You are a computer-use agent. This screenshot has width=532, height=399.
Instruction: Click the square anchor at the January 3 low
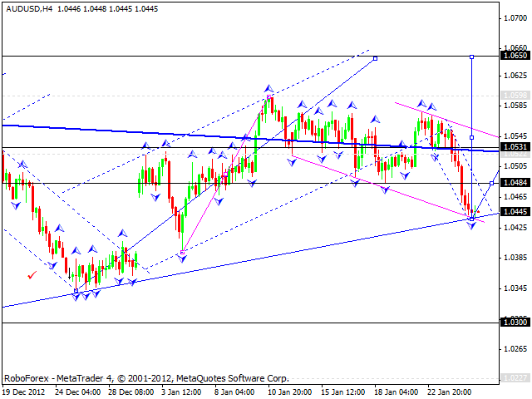coord(182,252)
